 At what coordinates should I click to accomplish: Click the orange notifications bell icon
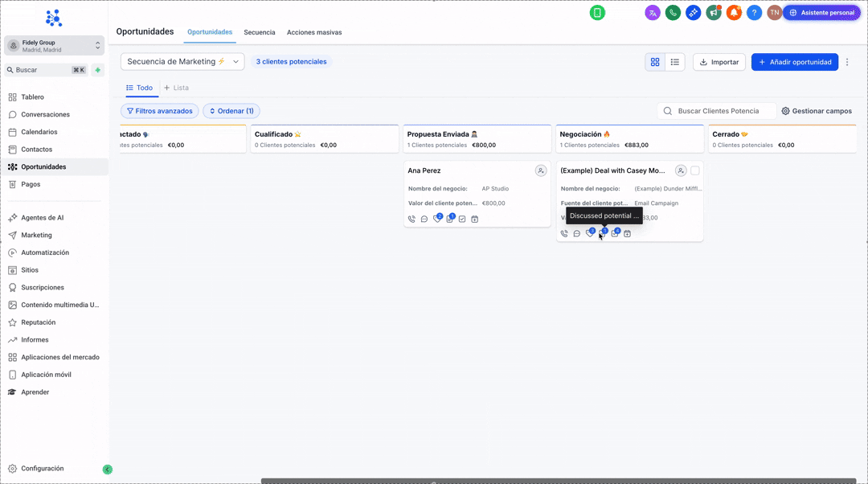(734, 13)
